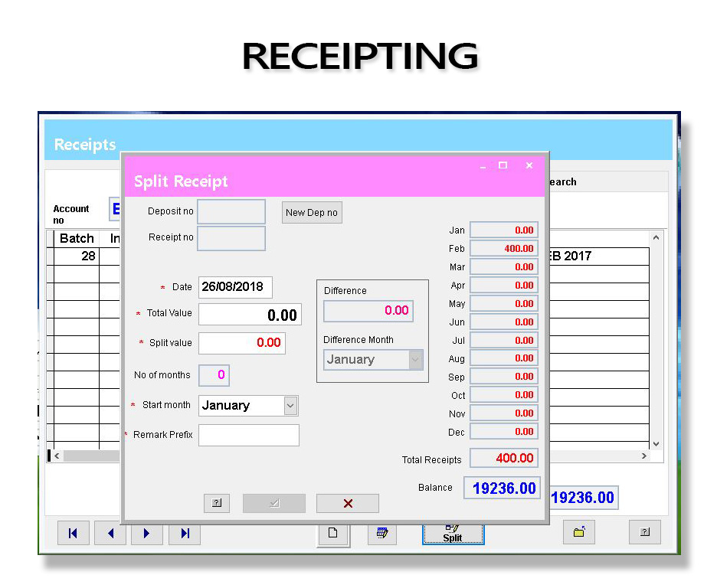Click the New Dep no button
Screen dimensions: 717x588
312,213
